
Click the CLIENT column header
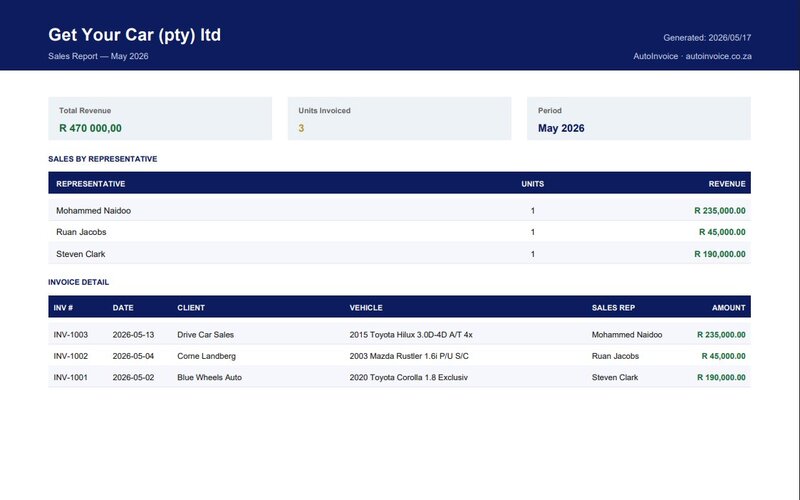tap(191, 308)
